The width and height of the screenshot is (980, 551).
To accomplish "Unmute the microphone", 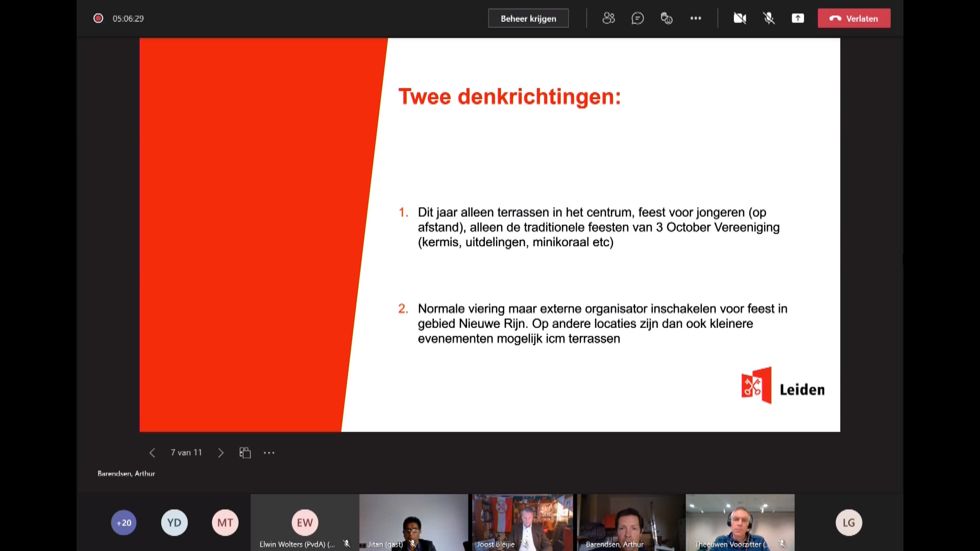I will (769, 18).
